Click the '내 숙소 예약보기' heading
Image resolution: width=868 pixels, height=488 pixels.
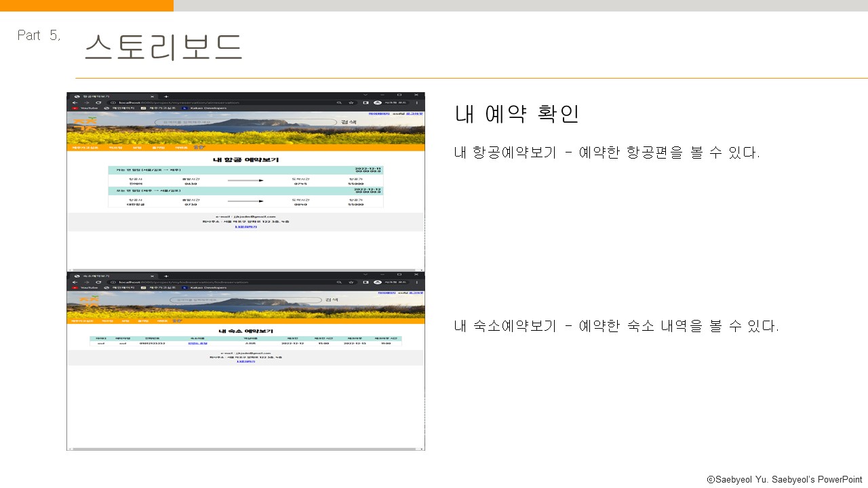point(245,331)
